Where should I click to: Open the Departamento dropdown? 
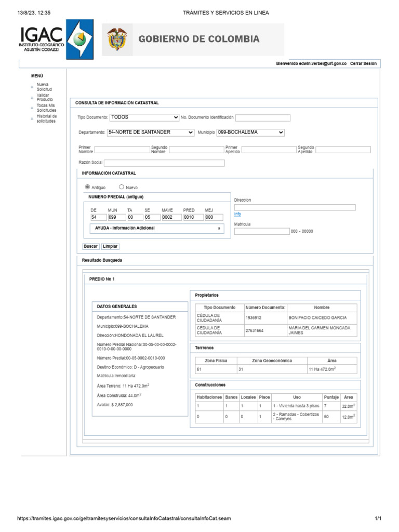(x=151, y=132)
